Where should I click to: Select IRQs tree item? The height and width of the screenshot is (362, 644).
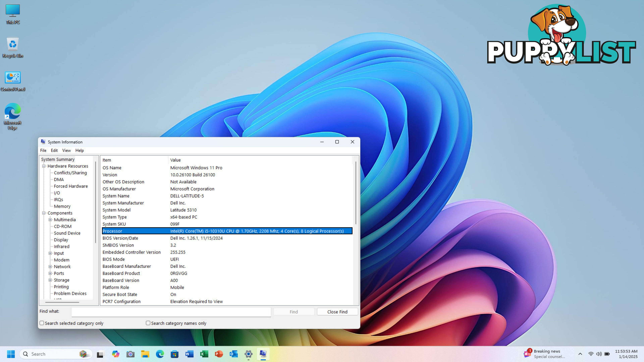[58, 200]
